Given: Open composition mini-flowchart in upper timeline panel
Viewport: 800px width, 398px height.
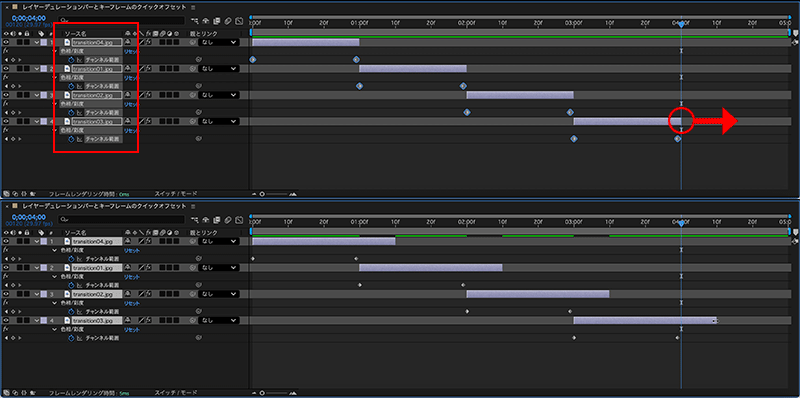Looking at the screenshot, I should point(195,21).
